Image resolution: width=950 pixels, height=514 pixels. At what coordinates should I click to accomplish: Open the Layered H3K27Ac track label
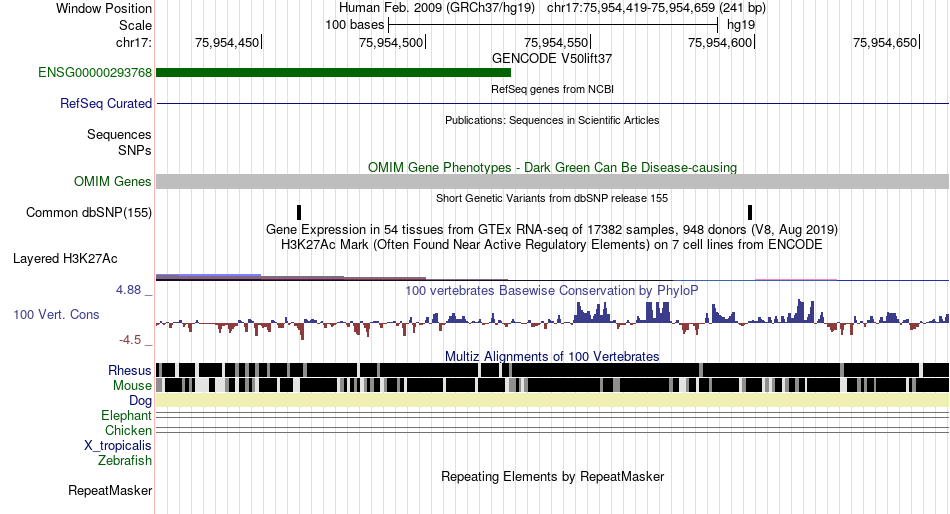[x=65, y=259]
